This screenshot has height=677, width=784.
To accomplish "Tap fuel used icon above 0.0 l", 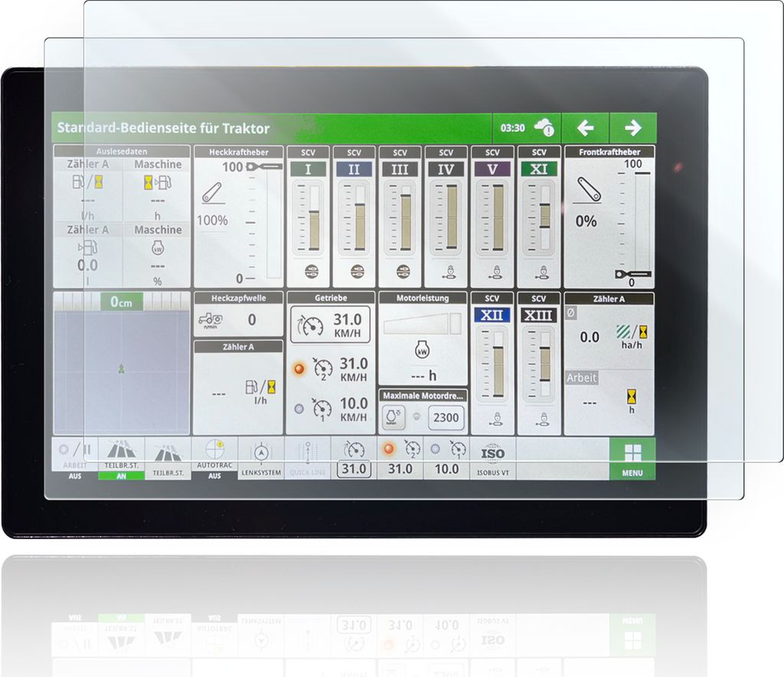I will [88, 247].
